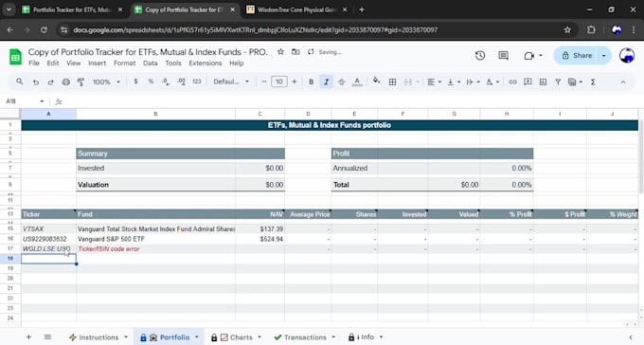Insert chart icon in toolbar
The image size is (644, 345).
point(543,82)
